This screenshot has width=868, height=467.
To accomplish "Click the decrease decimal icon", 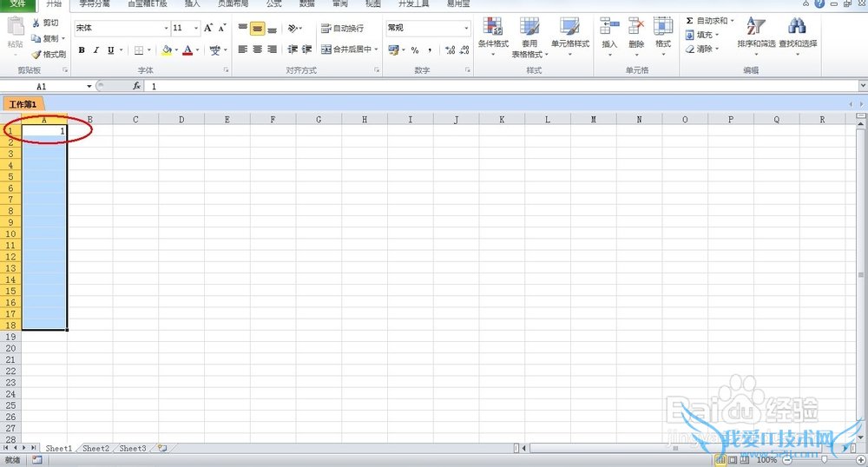I will coord(464,49).
